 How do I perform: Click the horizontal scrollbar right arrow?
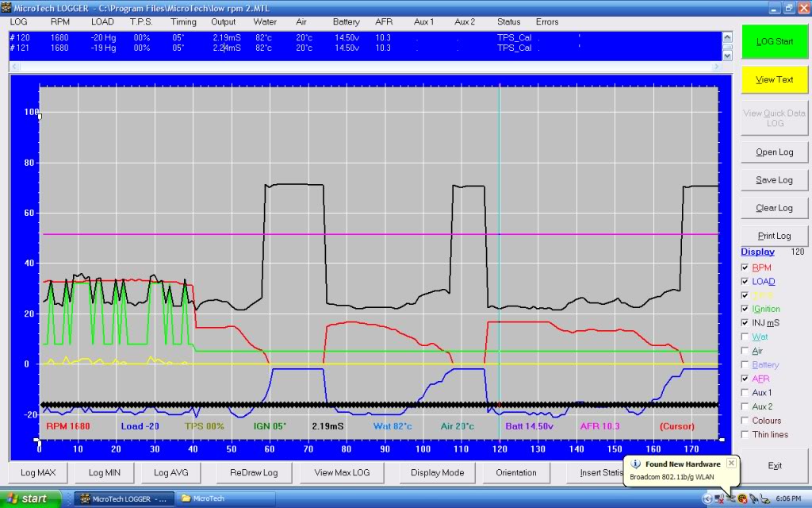pyautogui.click(x=717, y=67)
